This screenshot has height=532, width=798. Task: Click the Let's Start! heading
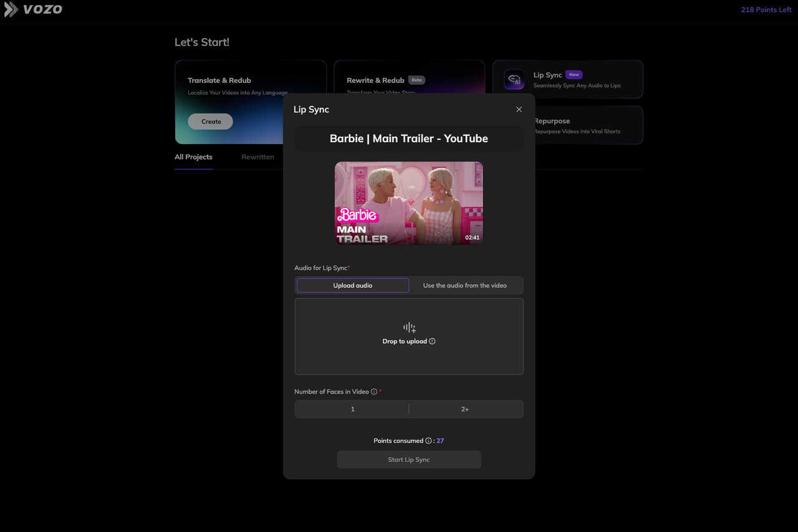[x=202, y=42]
